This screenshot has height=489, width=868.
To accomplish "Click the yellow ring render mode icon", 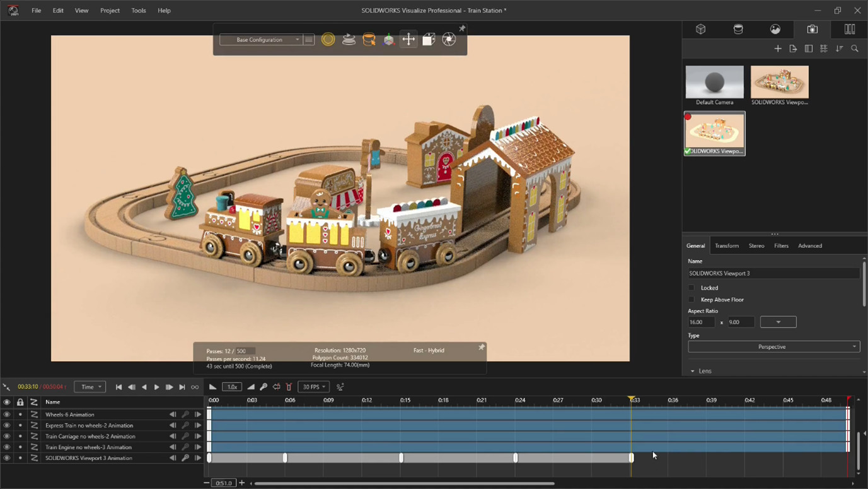I will tap(328, 39).
